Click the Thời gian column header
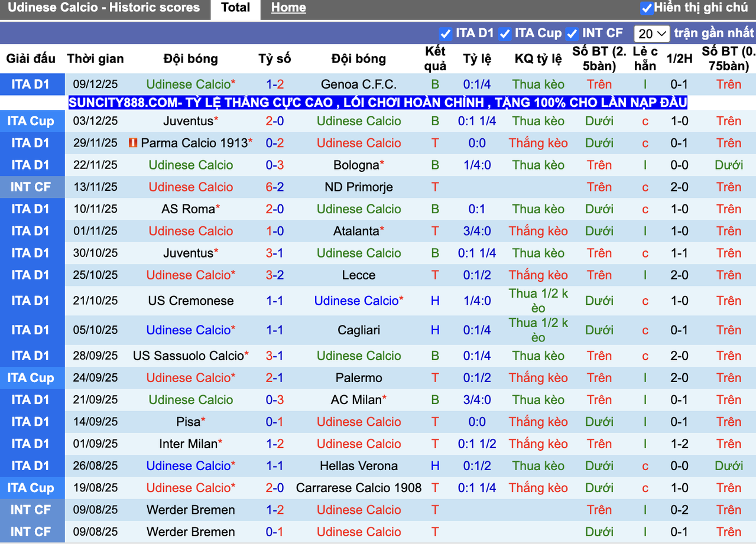Screen dimensions: 756x544 pos(96,58)
